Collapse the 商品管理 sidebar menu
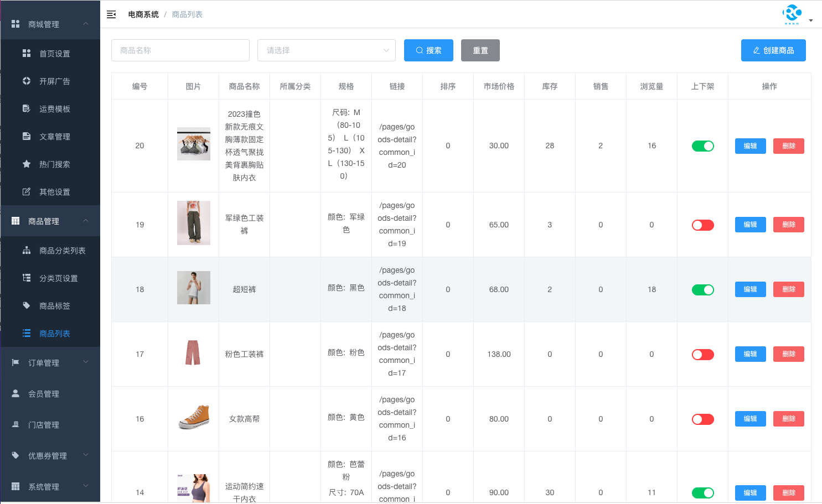Image resolution: width=822 pixels, height=504 pixels. pos(50,221)
